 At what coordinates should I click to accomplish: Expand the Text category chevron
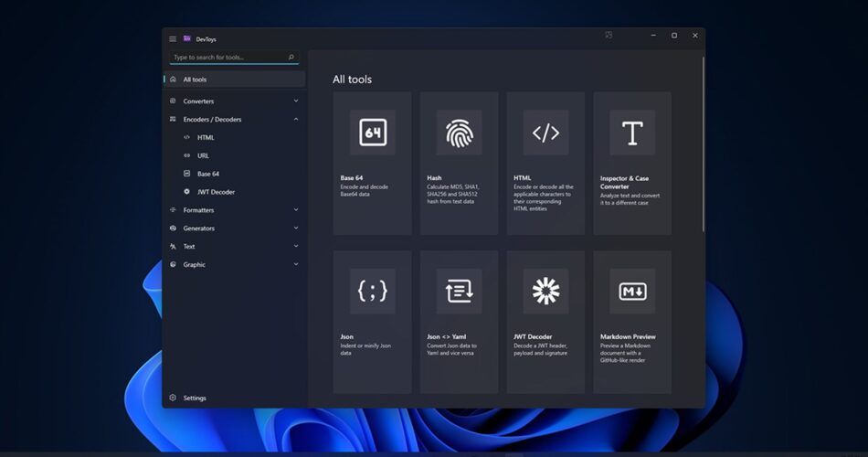tap(296, 246)
